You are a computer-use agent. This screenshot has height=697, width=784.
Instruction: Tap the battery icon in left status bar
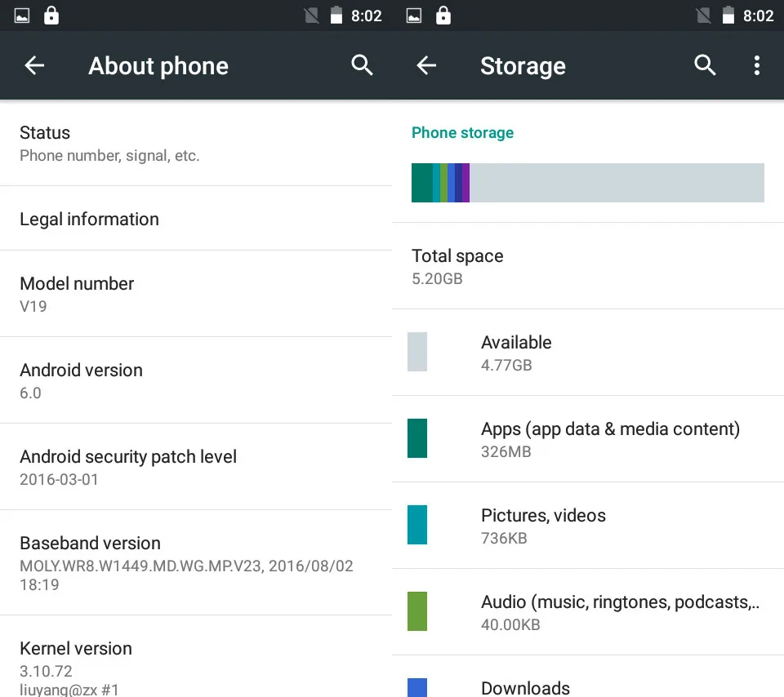click(x=336, y=16)
